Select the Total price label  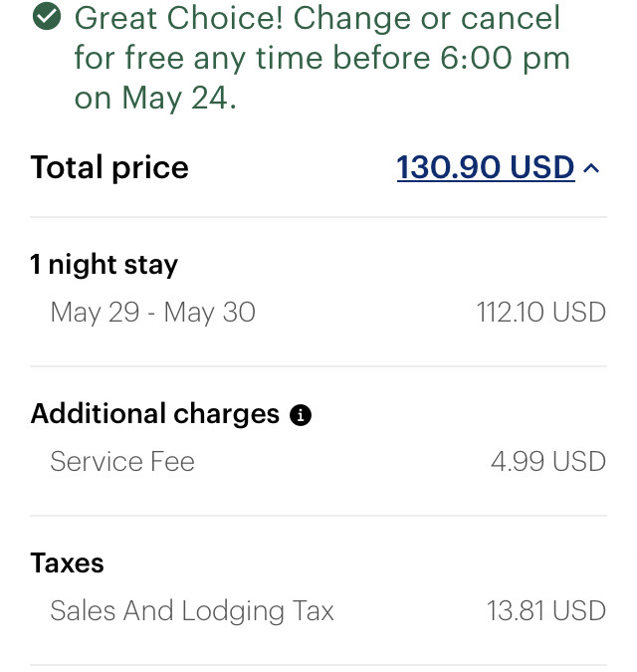[109, 167]
